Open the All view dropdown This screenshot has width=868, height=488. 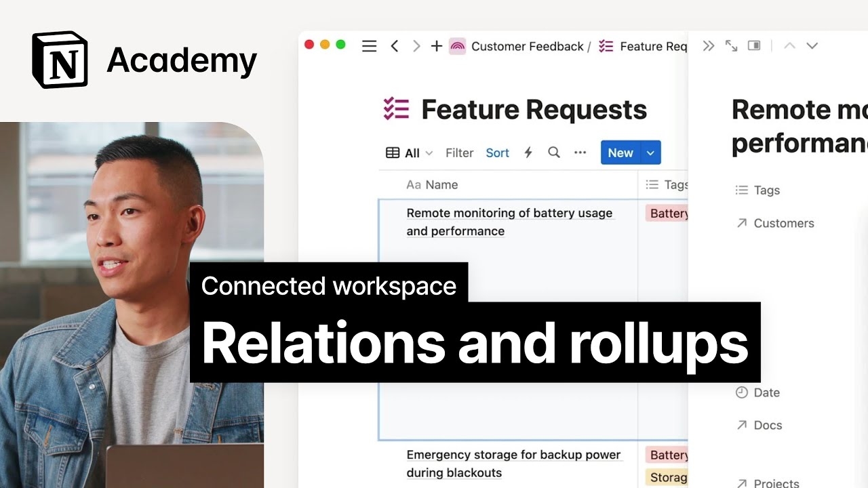coord(410,153)
